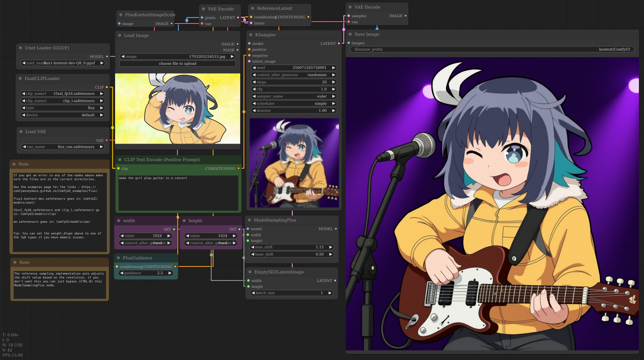This screenshot has width=644, height=360.
Task: Collapse the Load Image node dot
Action: pos(119,35)
